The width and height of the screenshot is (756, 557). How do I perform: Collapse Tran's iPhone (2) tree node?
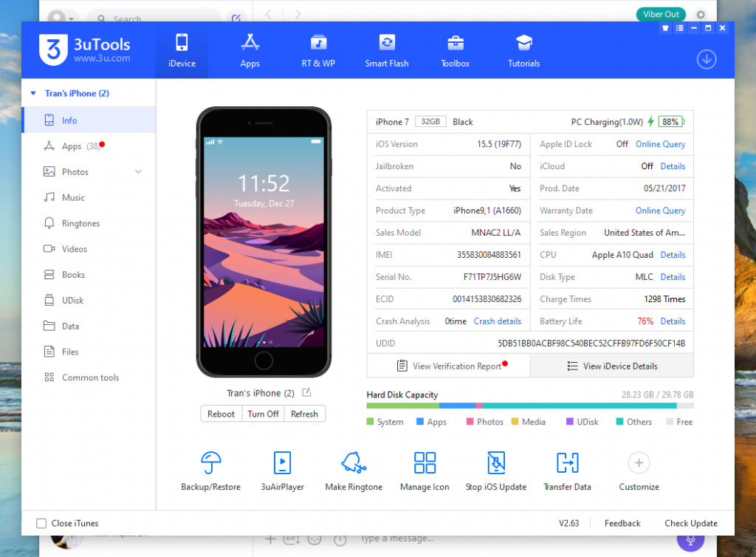coord(33,93)
